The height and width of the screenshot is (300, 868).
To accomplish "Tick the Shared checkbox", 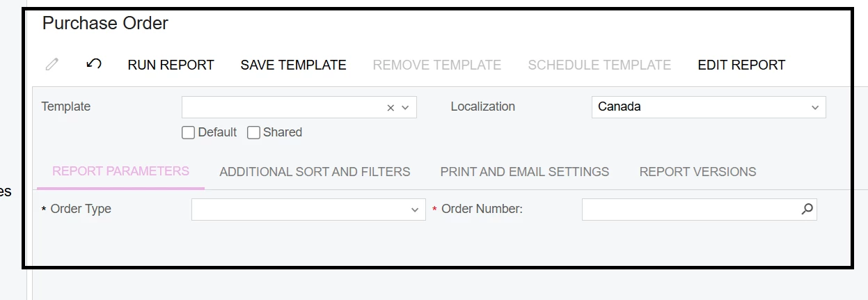I will 253,132.
